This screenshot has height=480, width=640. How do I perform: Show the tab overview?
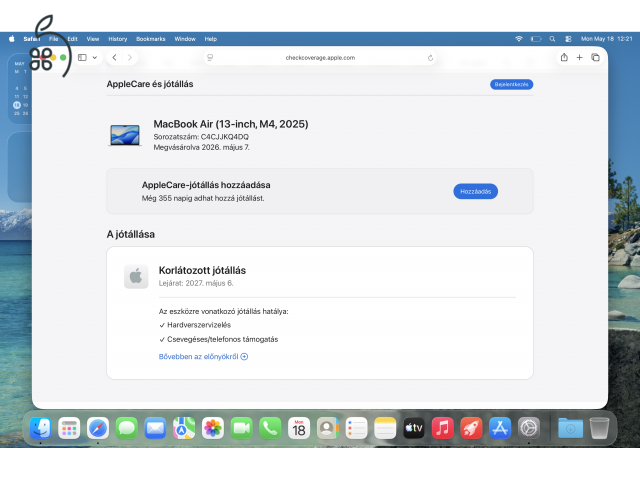596,58
